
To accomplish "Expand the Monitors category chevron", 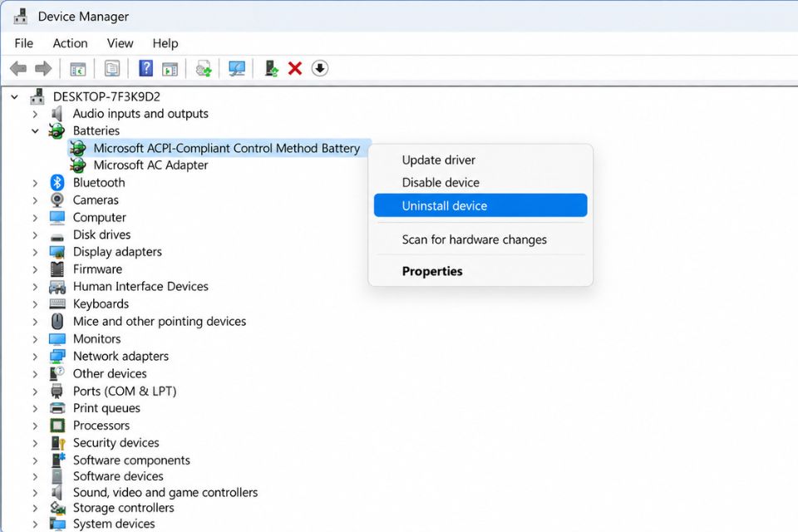I will (35, 339).
